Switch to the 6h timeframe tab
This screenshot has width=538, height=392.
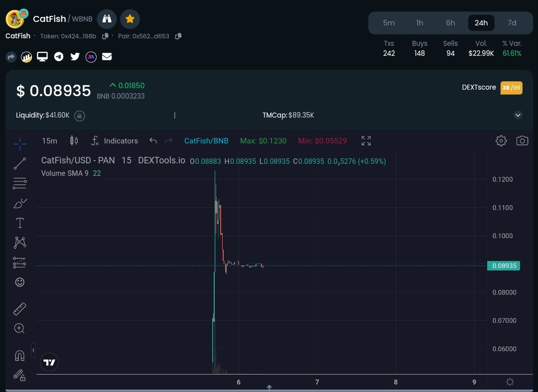point(450,22)
